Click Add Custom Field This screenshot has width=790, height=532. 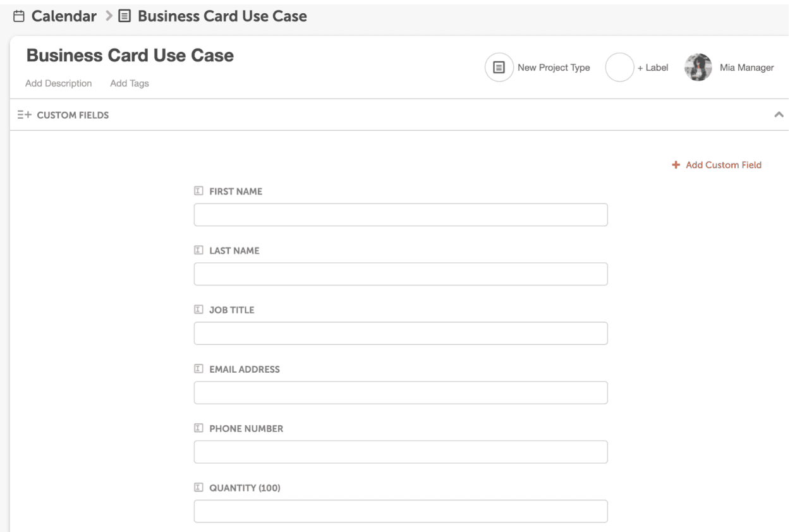click(724, 165)
